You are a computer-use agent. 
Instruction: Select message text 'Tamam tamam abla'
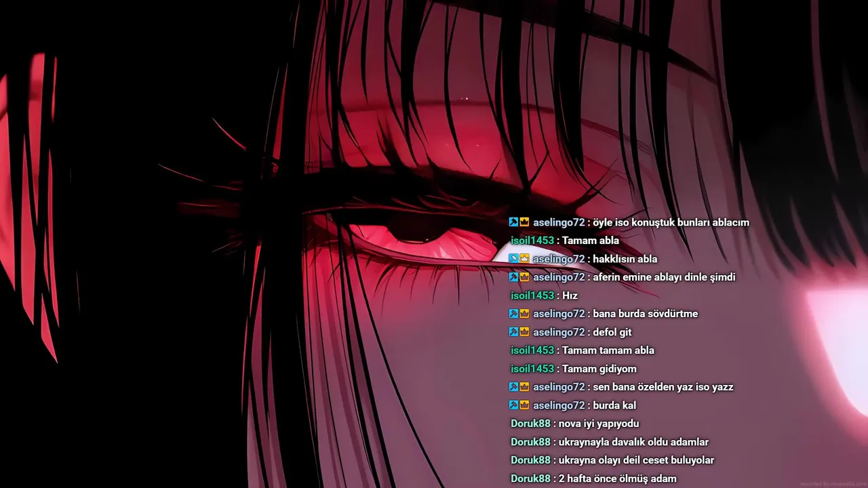click(608, 350)
